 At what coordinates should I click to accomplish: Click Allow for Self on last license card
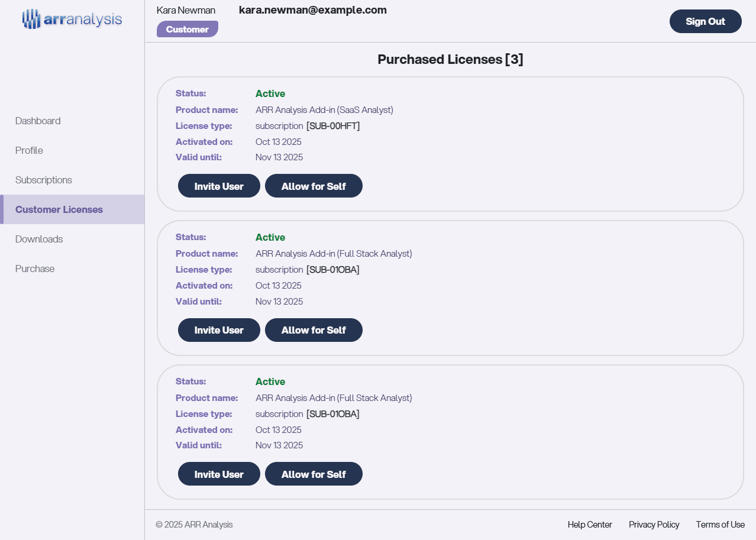(x=314, y=474)
